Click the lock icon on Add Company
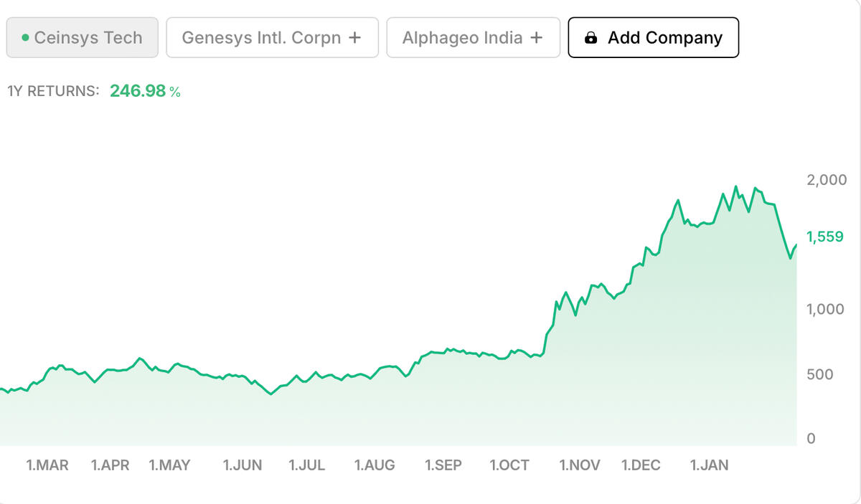The height and width of the screenshot is (504, 861). 591,38
